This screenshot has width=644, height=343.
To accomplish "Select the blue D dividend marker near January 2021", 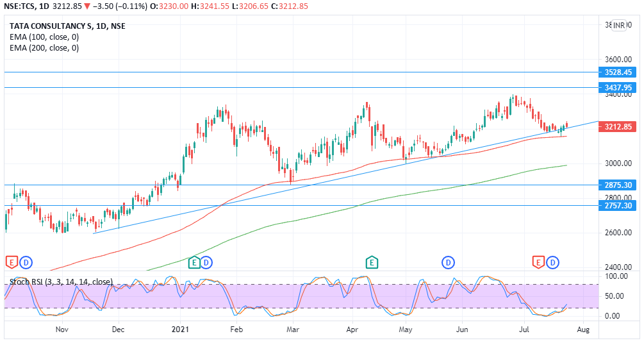I will point(206,262).
